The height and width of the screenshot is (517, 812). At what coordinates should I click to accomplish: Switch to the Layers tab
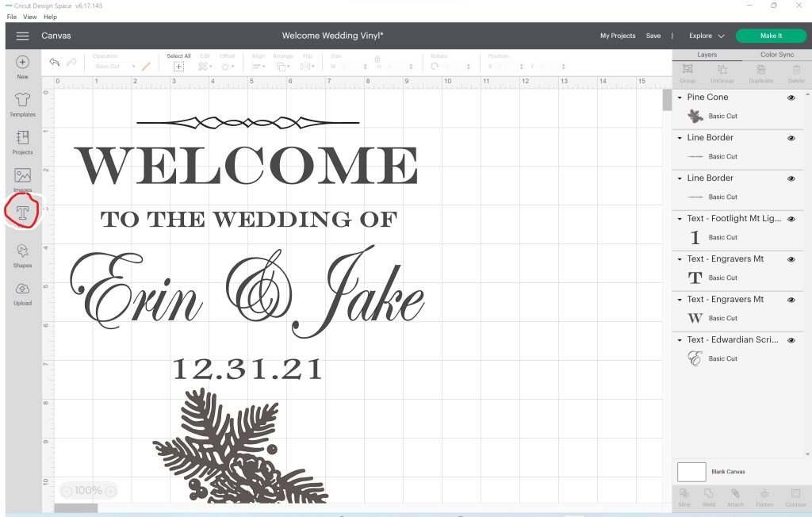click(x=707, y=55)
